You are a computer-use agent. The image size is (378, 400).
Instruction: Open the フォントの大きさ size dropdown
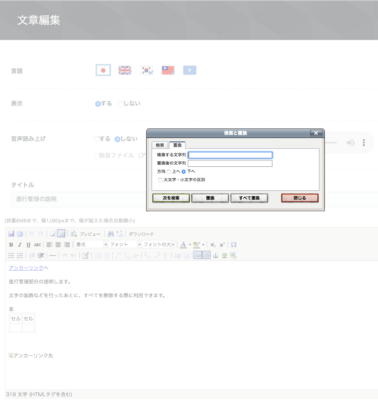pos(159,245)
